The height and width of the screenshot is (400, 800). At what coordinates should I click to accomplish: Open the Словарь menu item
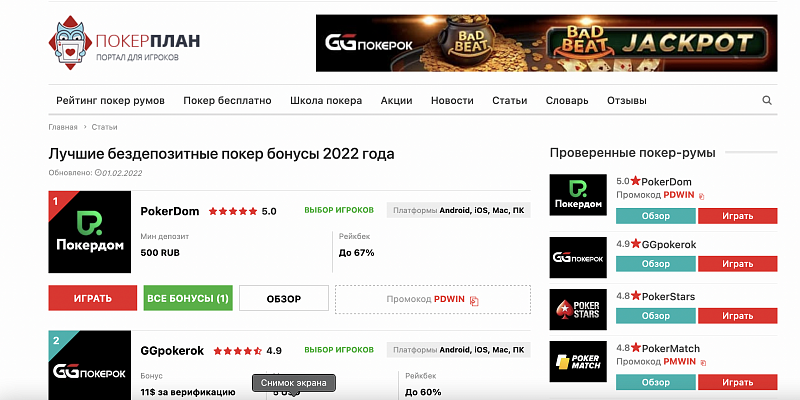567,101
